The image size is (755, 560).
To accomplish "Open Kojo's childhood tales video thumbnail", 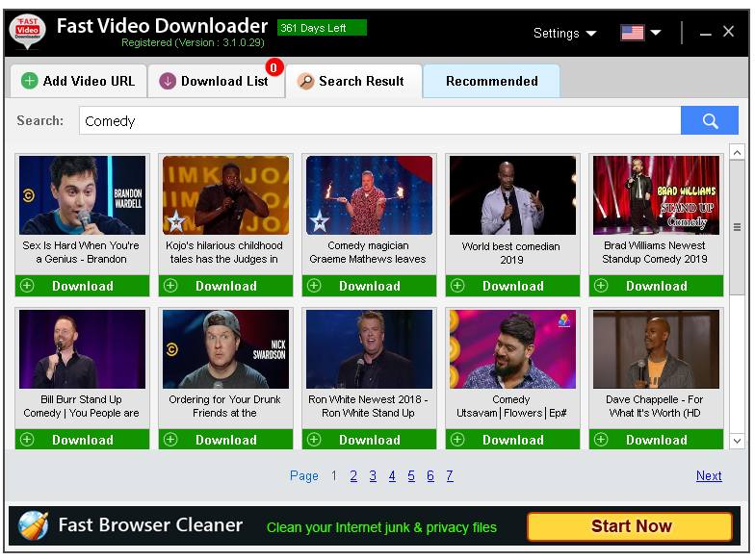I will pyautogui.click(x=225, y=195).
